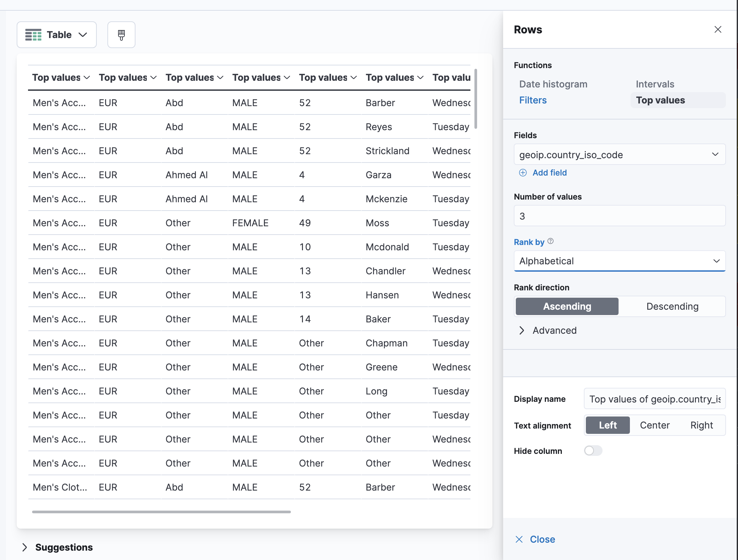The image size is (738, 560).
Task: Switch rank direction to Descending
Action: [673, 306]
